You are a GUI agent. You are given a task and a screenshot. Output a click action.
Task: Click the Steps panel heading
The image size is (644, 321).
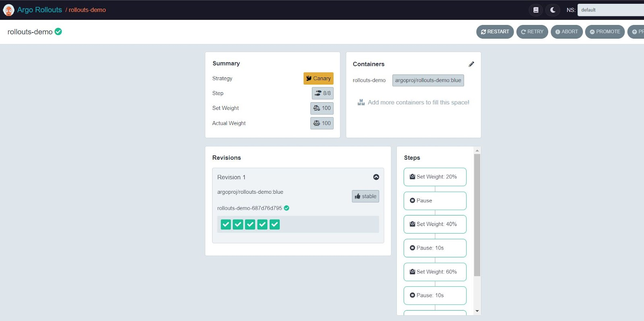(x=412, y=157)
